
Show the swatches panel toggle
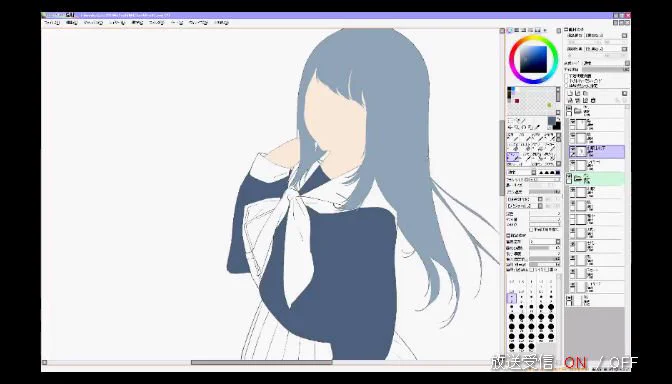point(537,30)
